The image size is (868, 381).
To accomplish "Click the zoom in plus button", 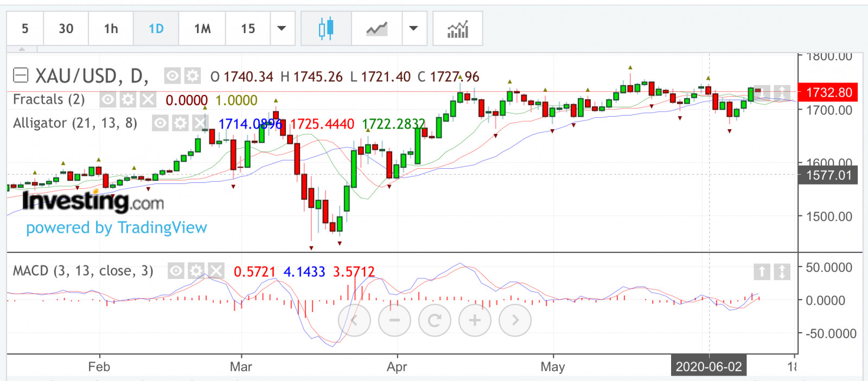I will [x=475, y=320].
